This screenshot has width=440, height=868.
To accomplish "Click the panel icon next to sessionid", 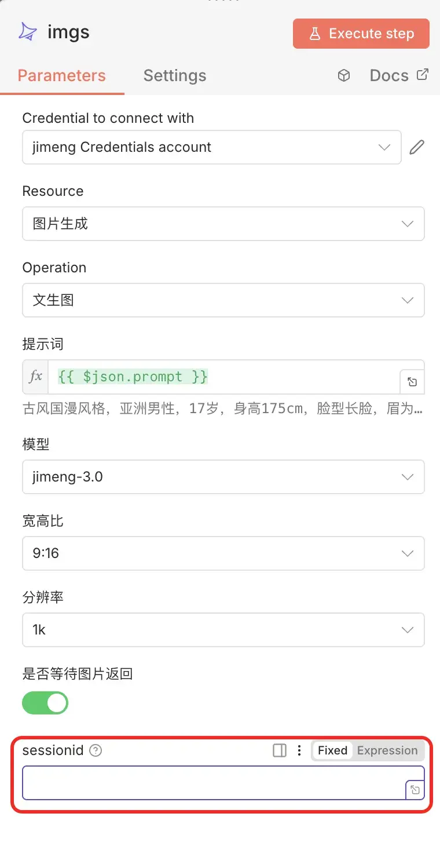I will click(x=280, y=750).
